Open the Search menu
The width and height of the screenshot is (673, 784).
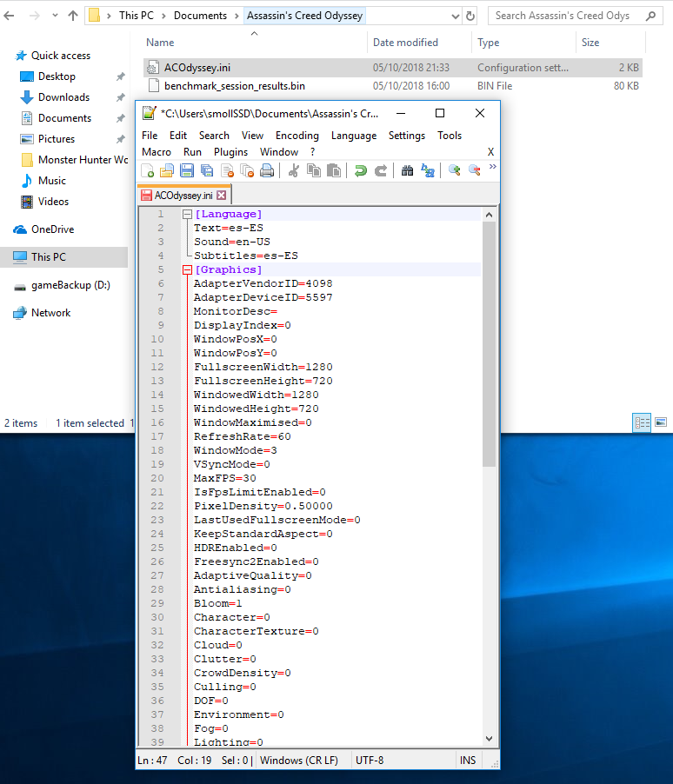click(x=214, y=136)
